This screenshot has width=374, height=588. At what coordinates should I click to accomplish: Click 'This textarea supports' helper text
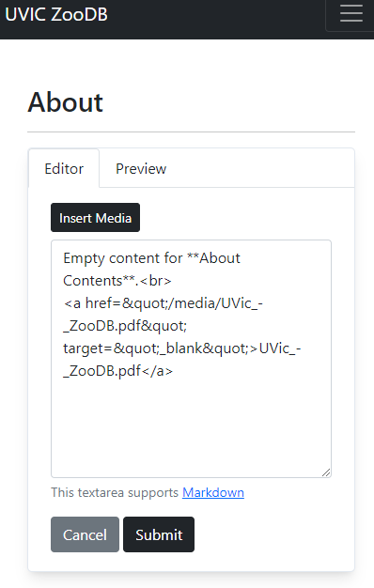[x=115, y=492]
